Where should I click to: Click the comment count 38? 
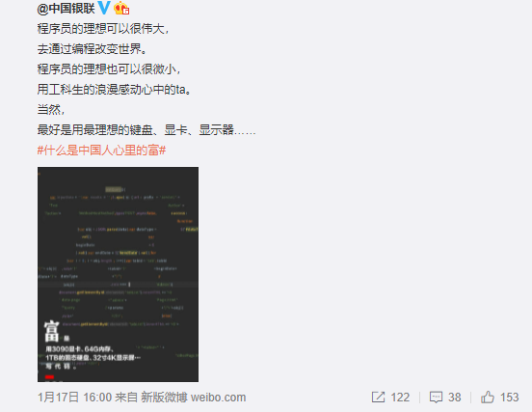[455, 398]
